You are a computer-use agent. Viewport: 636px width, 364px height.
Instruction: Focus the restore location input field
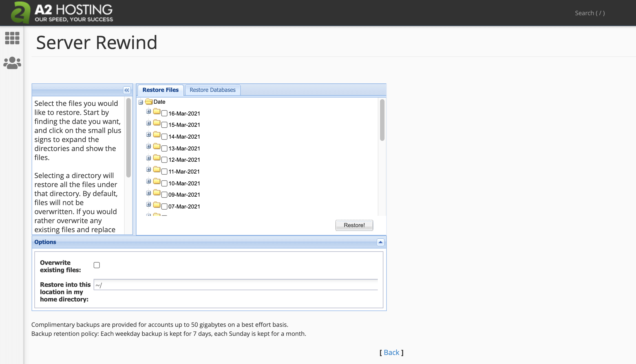pos(236,285)
